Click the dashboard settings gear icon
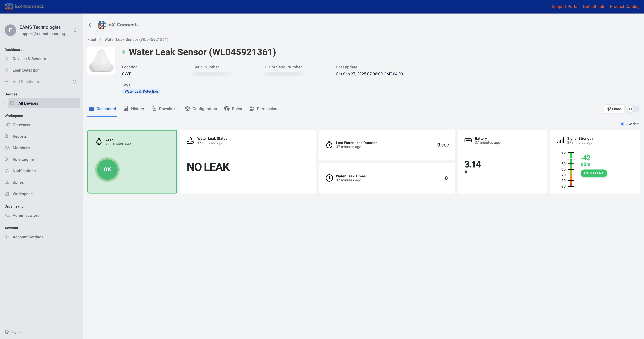The image size is (644, 339). pos(74,82)
